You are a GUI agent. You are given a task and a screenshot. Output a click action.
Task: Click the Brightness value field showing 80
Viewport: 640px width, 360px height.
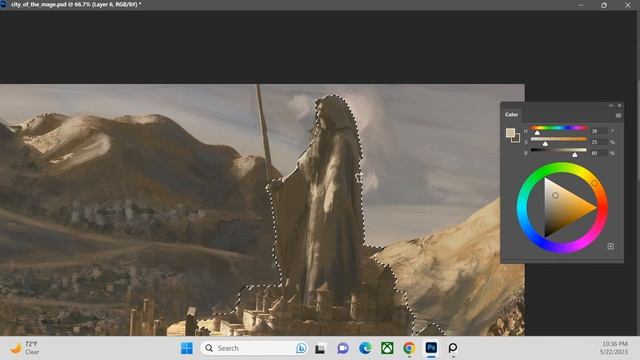click(599, 153)
